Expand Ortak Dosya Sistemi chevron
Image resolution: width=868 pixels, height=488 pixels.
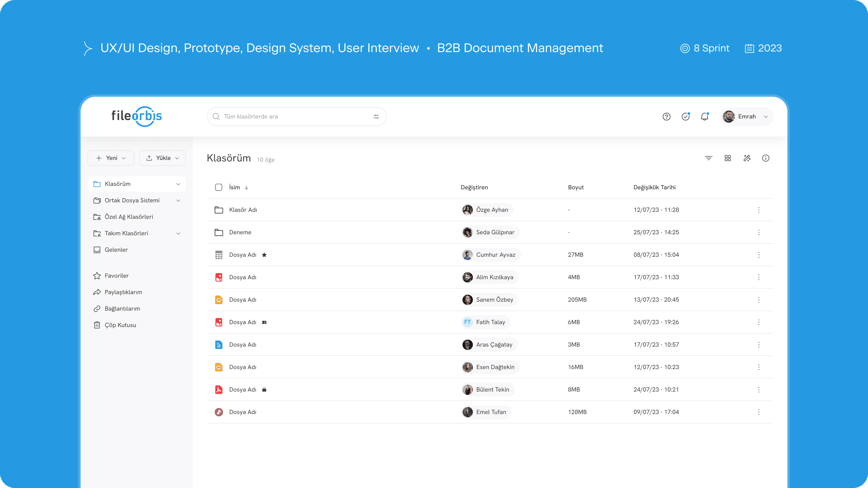178,201
